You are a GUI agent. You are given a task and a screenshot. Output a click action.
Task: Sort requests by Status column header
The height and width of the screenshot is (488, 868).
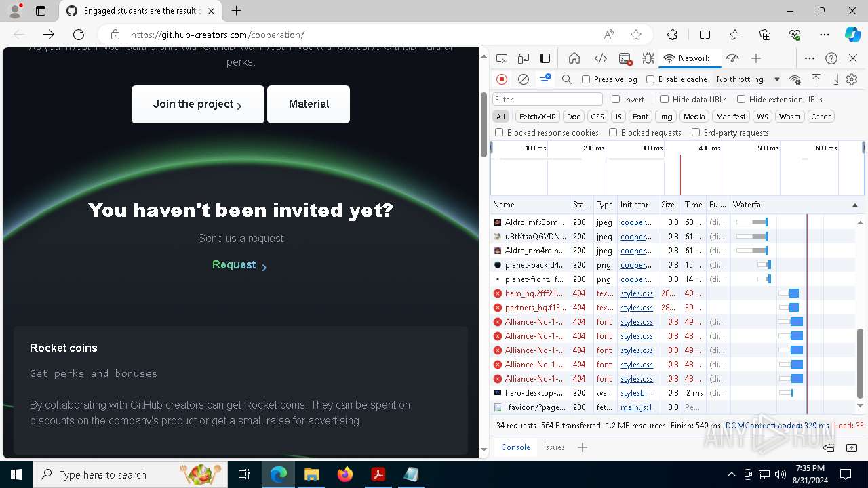click(581, 205)
